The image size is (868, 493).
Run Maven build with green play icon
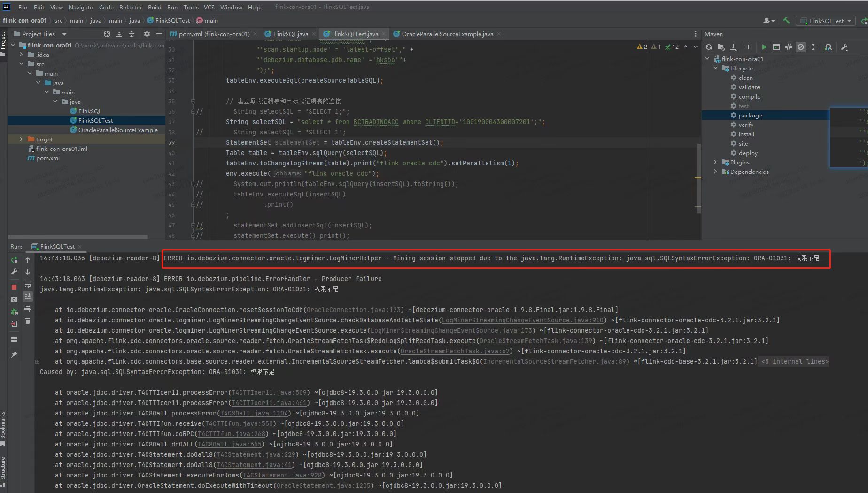point(764,47)
